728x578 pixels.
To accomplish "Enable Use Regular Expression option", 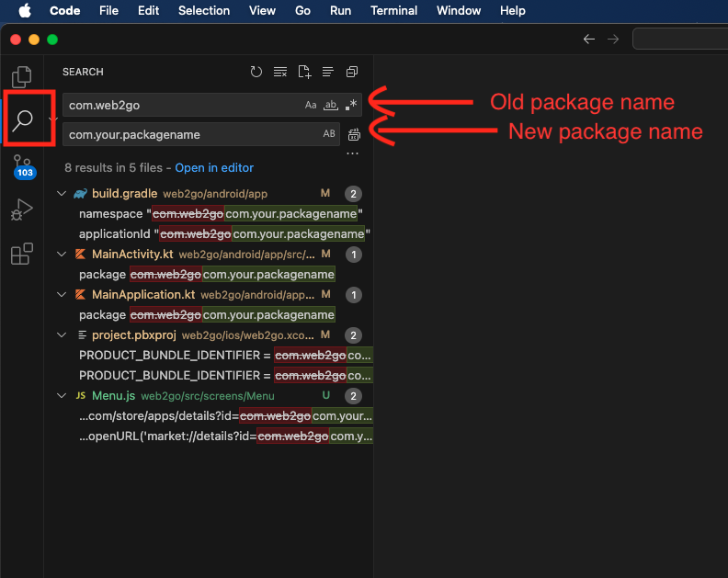I will coord(350,105).
